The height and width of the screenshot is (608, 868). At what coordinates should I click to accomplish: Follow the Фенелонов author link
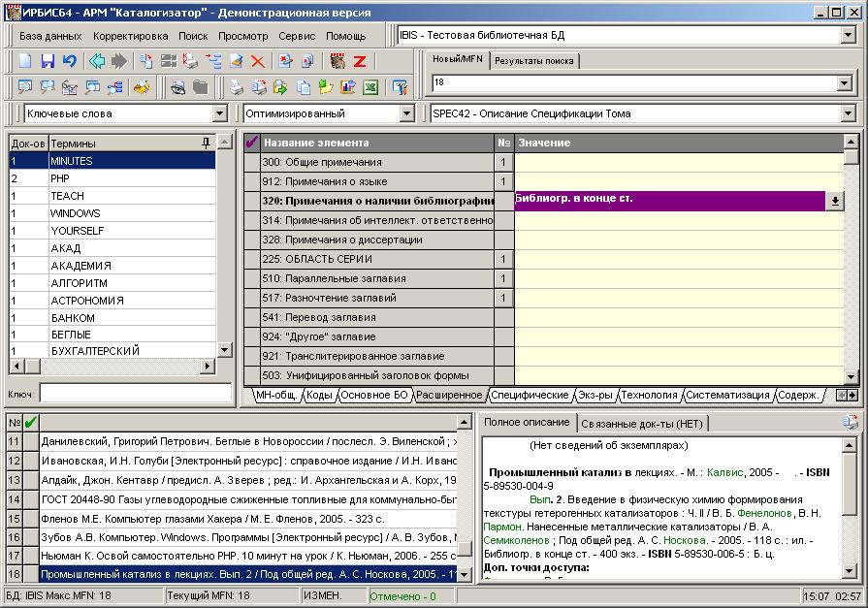[764, 513]
